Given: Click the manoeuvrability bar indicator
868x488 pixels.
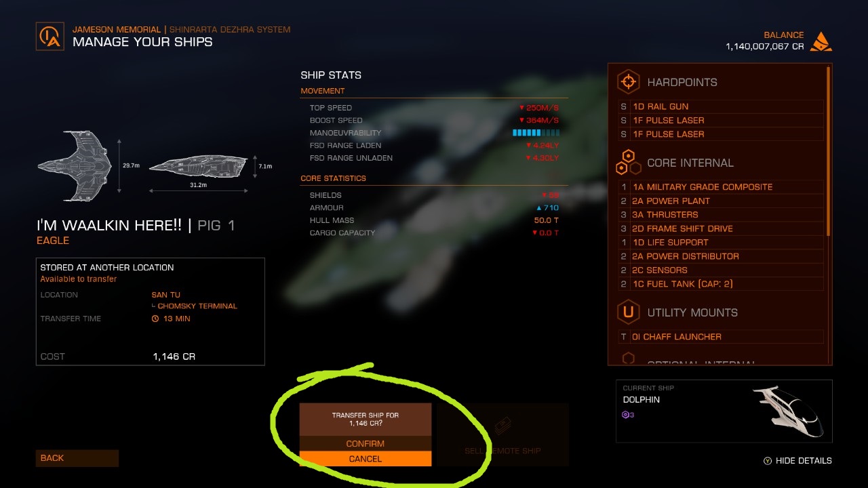Looking at the screenshot, I should click(536, 133).
